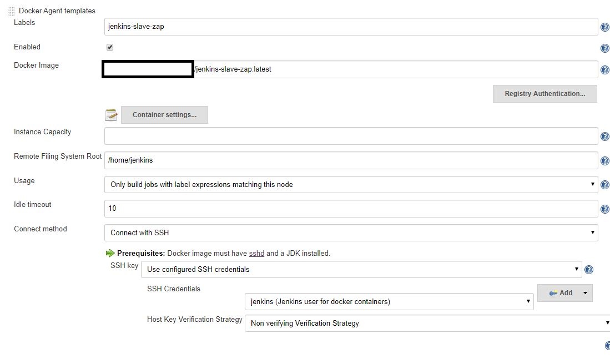610x364 pixels.
Task: Open help for the Usage setting
Action: click(x=604, y=185)
